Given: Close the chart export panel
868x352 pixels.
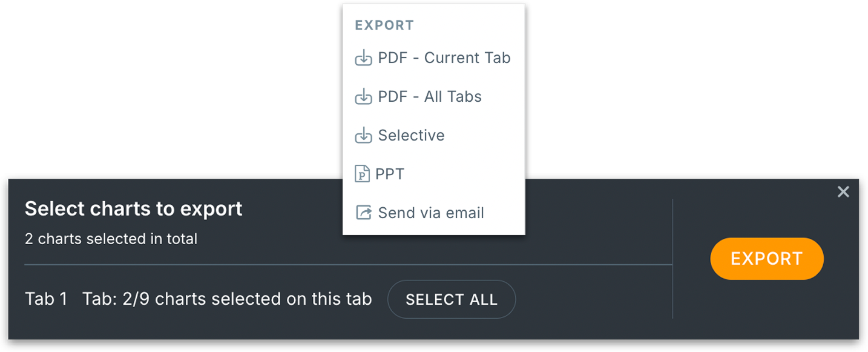Looking at the screenshot, I should pos(843,192).
